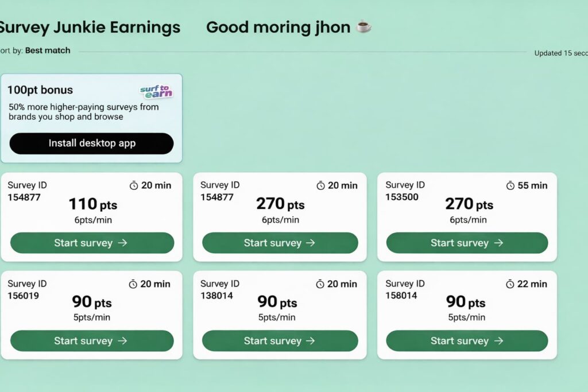Click the 22 min clock icon on survey 158014
Viewport: 588px width, 392px height.
tap(509, 284)
